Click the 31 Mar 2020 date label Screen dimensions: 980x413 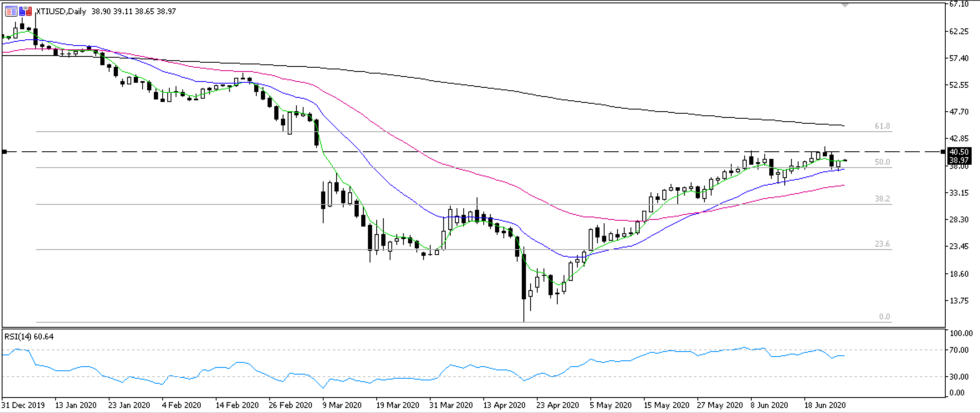coord(451,405)
